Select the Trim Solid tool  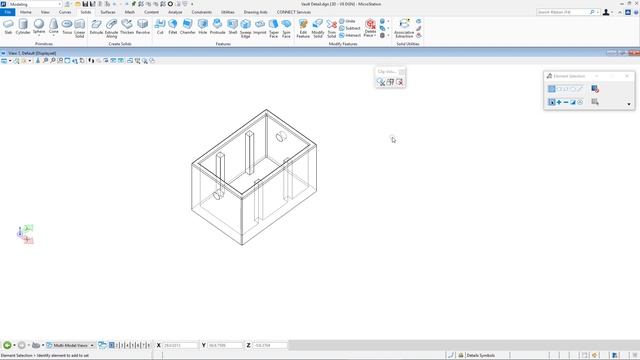click(331, 29)
